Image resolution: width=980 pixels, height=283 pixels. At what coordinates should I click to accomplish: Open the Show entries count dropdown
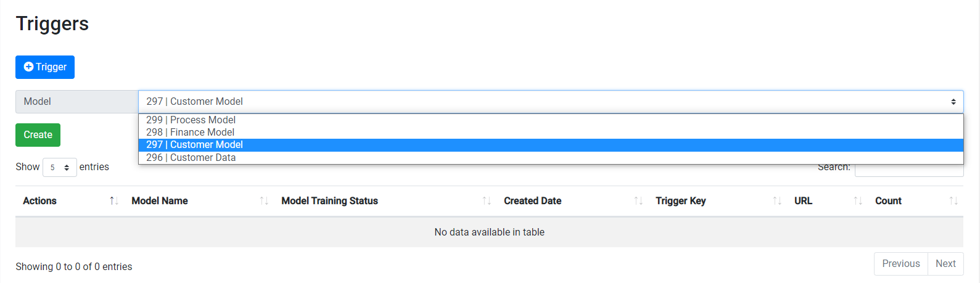click(x=59, y=168)
